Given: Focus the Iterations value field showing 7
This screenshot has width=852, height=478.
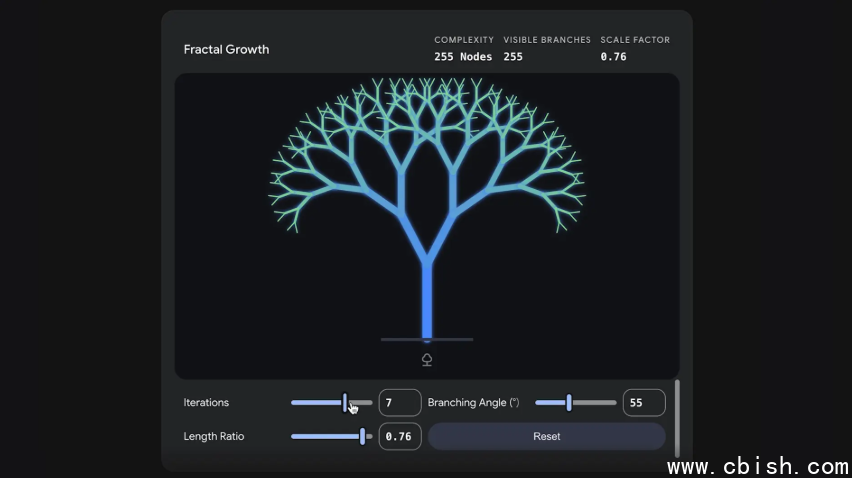Looking at the screenshot, I should pyautogui.click(x=400, y=403).
